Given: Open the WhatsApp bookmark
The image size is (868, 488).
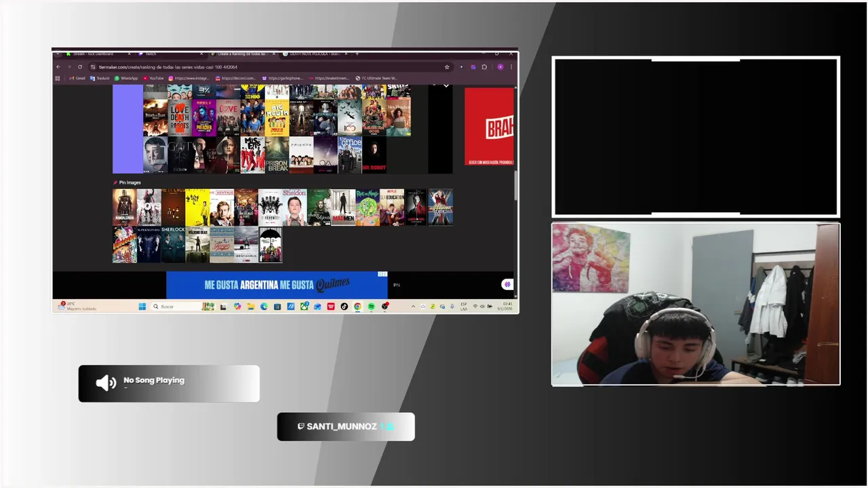Looking at the screenshot, I should pyautogui.click(x=125, y=78).
